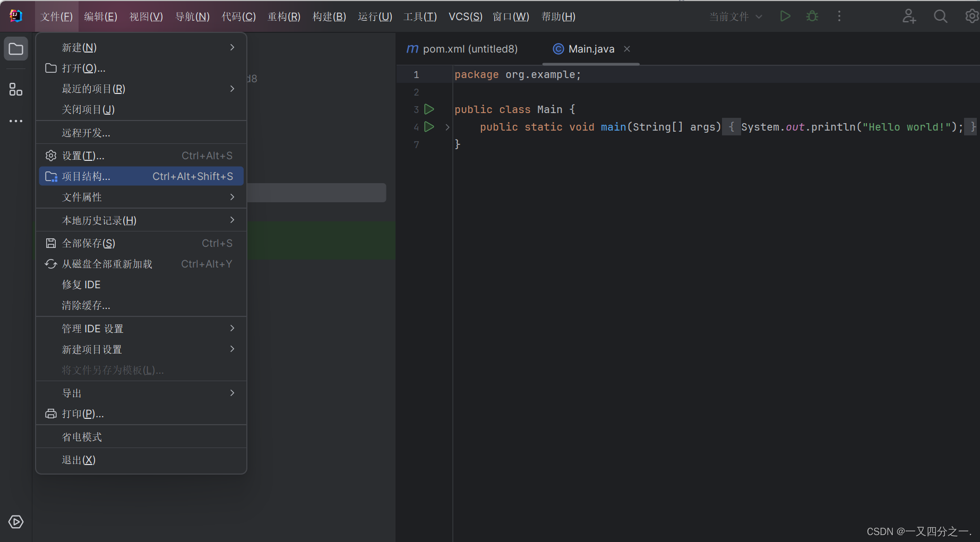Open the 视图(V) menu

point(147,16)
